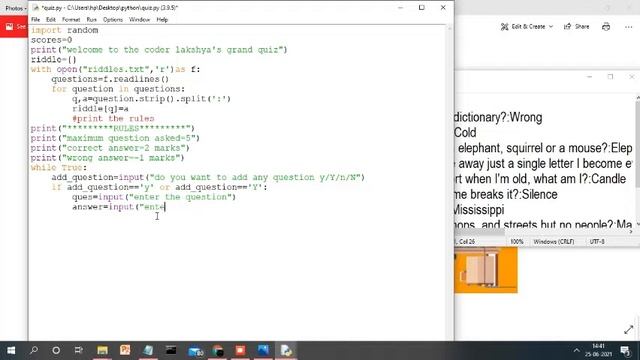This screenshot has height=360, width=640.
Task: Open Task View from the taskbar
Action: (x=78, y=350)
